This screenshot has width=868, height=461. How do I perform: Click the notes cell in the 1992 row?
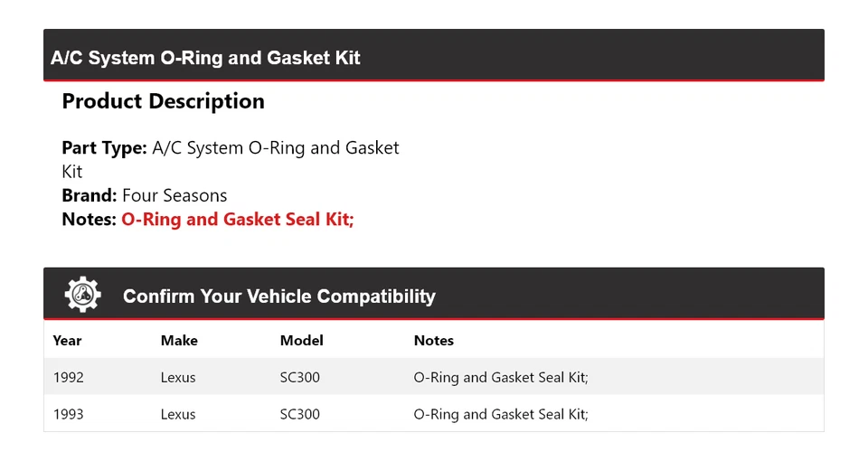click(501, 377)
